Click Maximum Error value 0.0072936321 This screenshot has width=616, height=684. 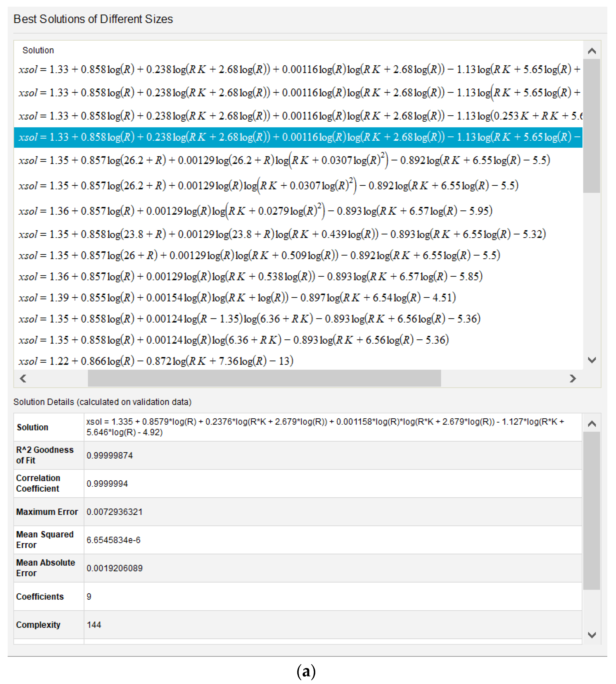[x=114, y=512]
